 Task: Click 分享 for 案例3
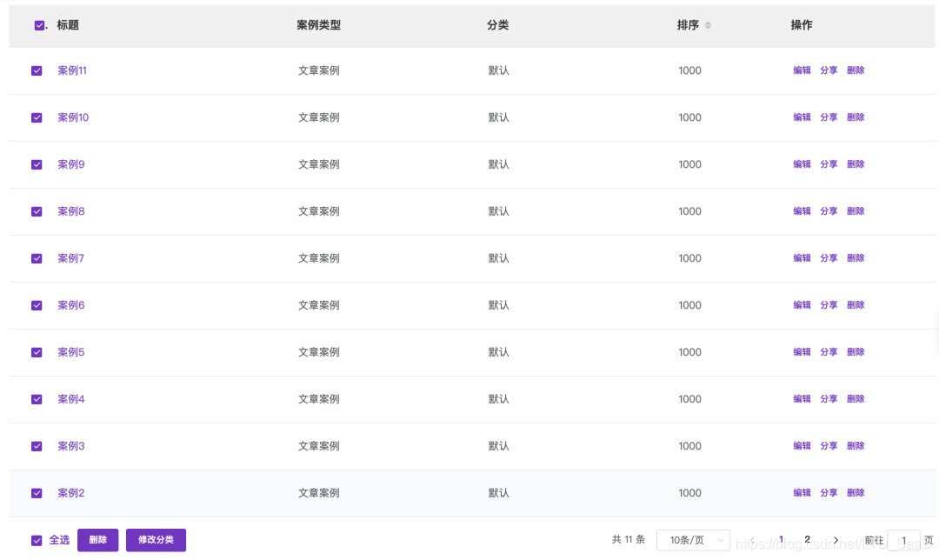(x=829, y=445)
